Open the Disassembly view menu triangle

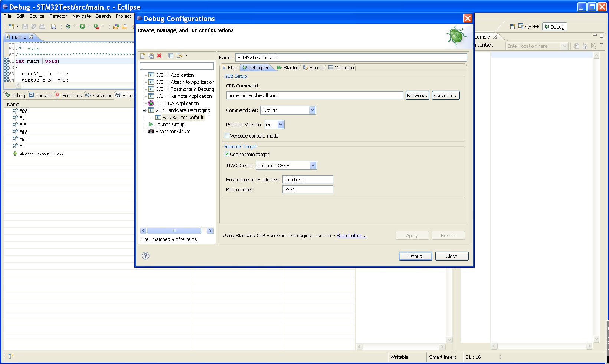pos(602,45)
